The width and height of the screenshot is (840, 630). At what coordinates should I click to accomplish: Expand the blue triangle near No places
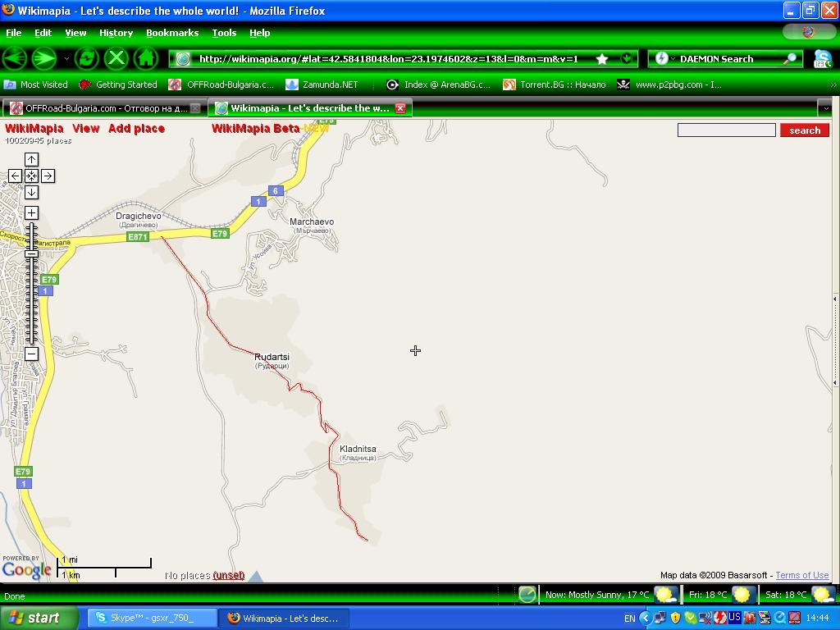256,577
